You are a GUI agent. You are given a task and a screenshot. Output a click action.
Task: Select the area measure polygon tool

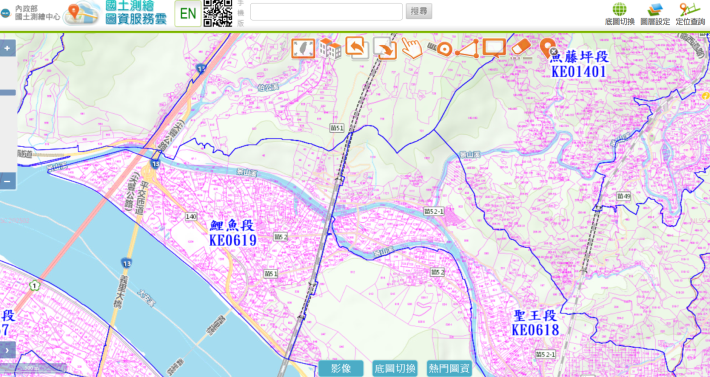(x=467, y=49)
